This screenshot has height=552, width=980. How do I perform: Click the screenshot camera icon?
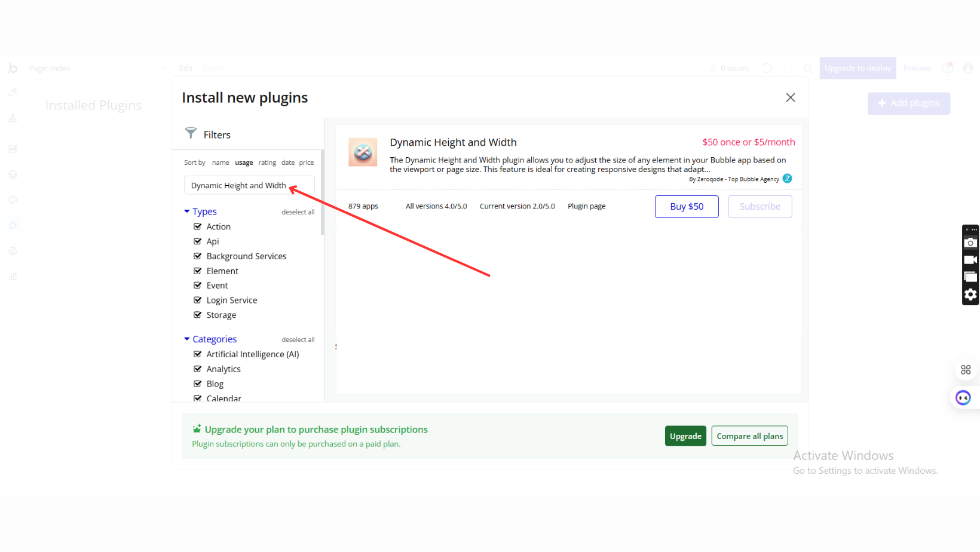tap(970, 243)
